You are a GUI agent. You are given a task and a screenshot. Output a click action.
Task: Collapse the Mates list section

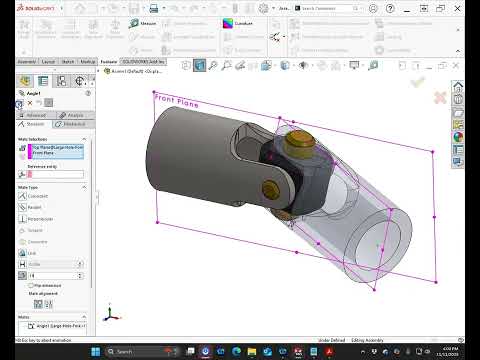tap(84, 317)
